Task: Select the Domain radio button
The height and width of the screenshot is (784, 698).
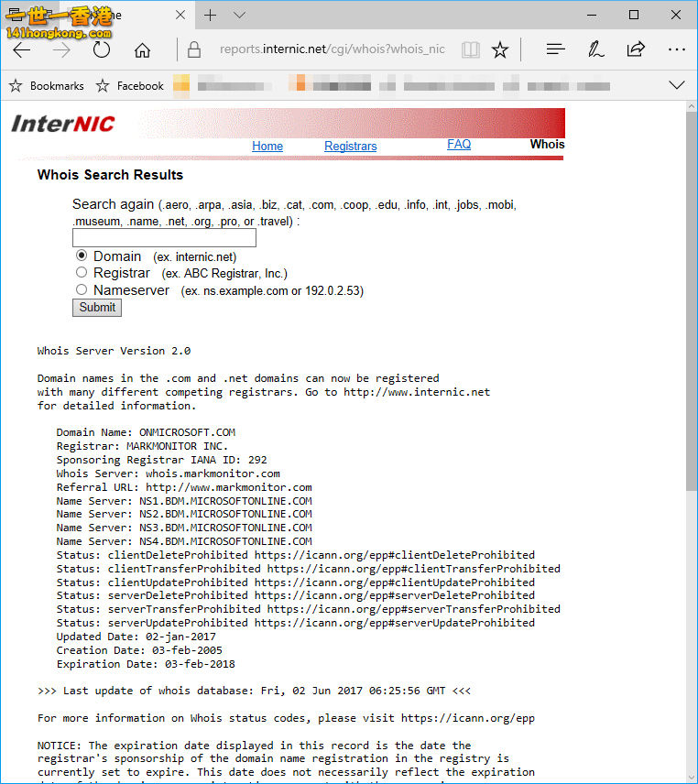Action: pyautogui.click(x=82, y=256)
